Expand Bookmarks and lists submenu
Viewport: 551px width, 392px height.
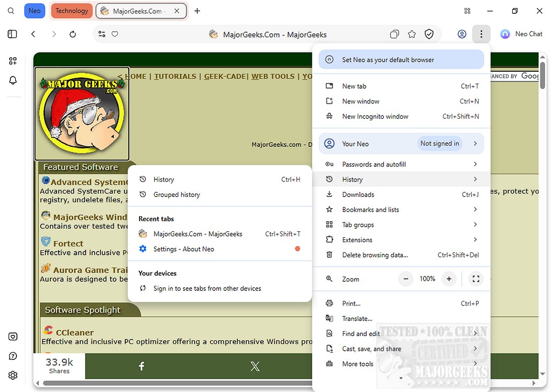coord(401,209)
